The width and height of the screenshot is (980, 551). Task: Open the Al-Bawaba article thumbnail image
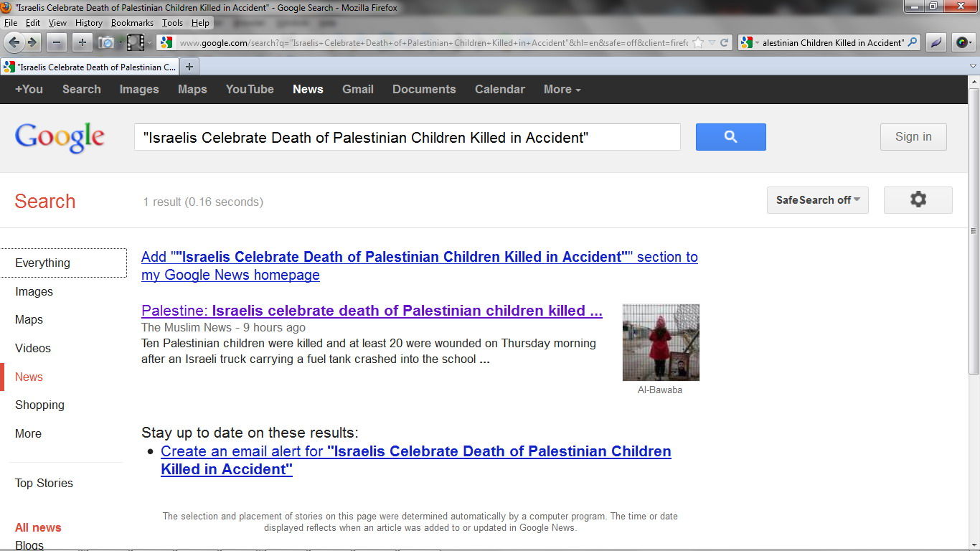tap(661, 342)
